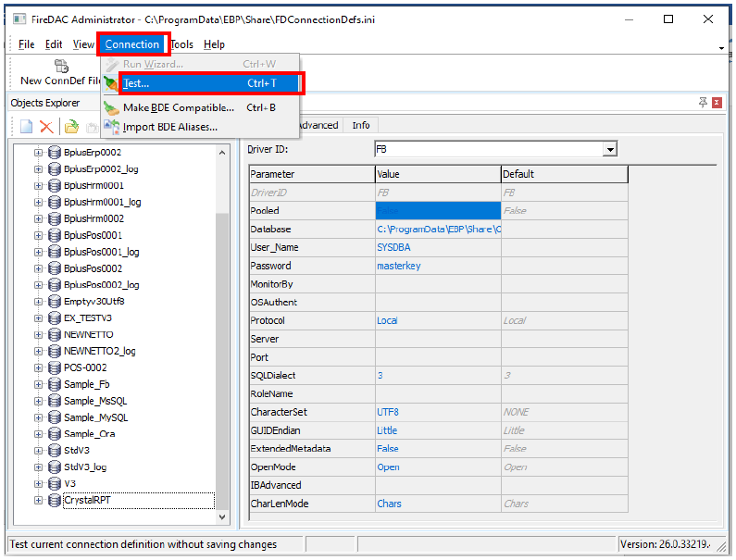736x560 pixels.
Task: Click the open folder icon in Objects Explorer
Action: pos(71,127)
